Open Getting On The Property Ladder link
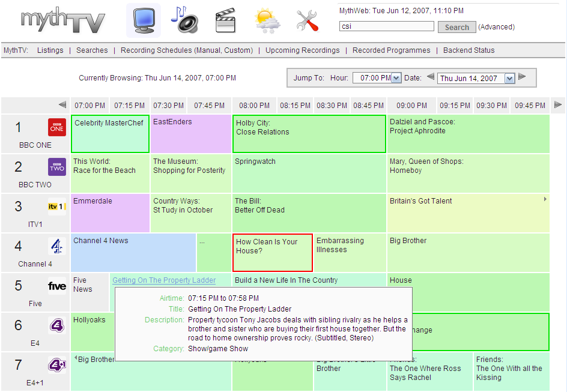 pos(164,280)
